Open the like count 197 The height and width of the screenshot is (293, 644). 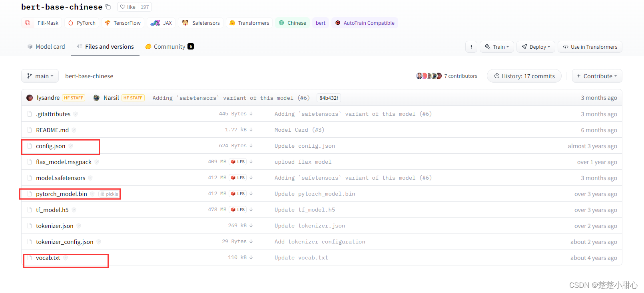point(145,7)
